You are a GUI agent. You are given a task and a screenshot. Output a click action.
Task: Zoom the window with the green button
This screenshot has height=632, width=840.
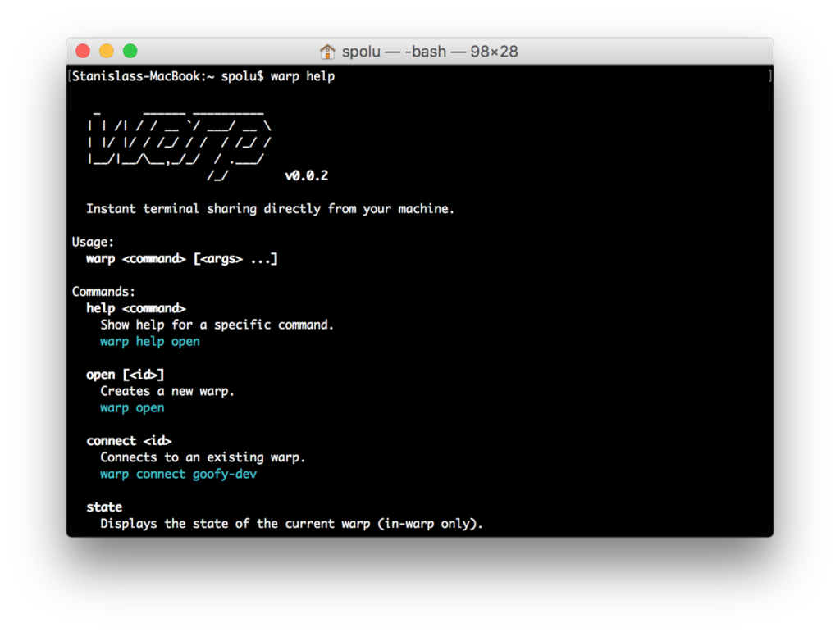pyautogui.click(x=130, y=52)
